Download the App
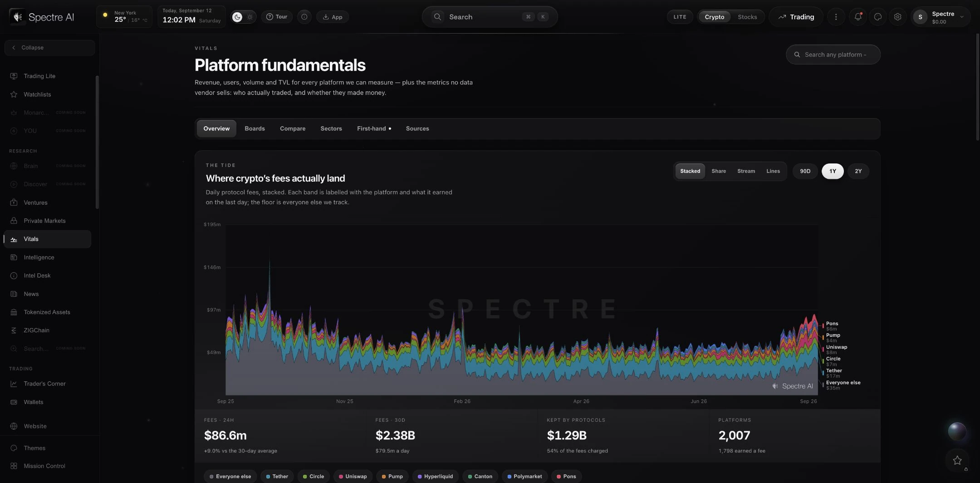The height and width of the screenshot is (483, 980). (x=333, y=17)
